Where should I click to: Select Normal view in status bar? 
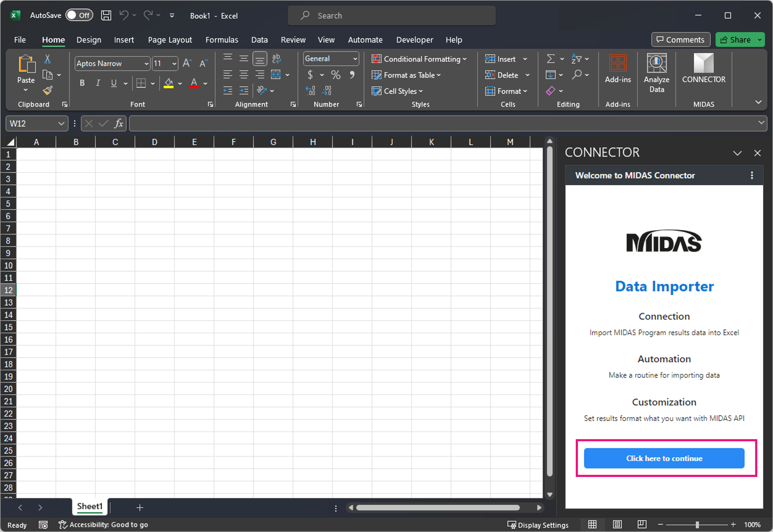click(x=592, y=525)
